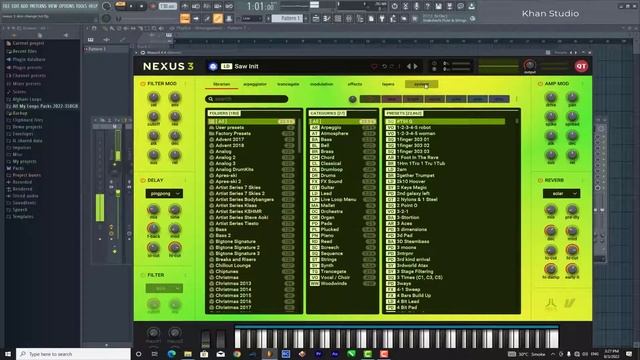Go to next preset with right arrow
Viewport: 640px width, 360px height.
coord(416,67)
